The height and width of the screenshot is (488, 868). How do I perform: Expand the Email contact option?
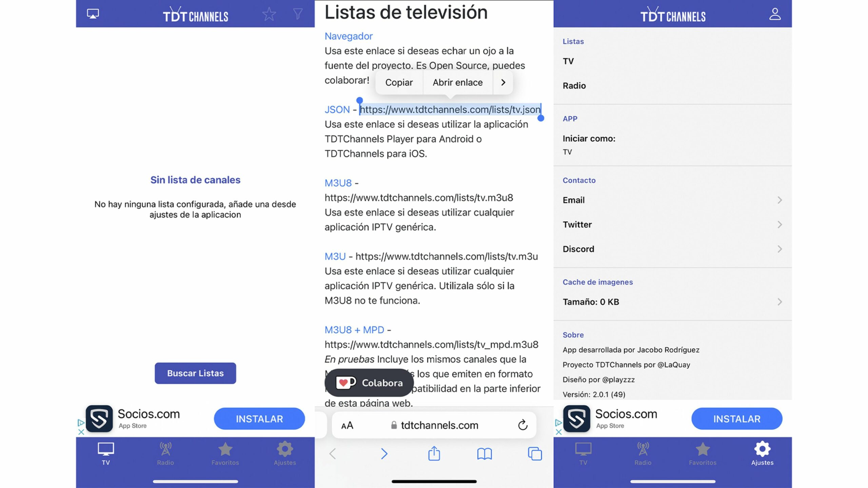(672, 200)
